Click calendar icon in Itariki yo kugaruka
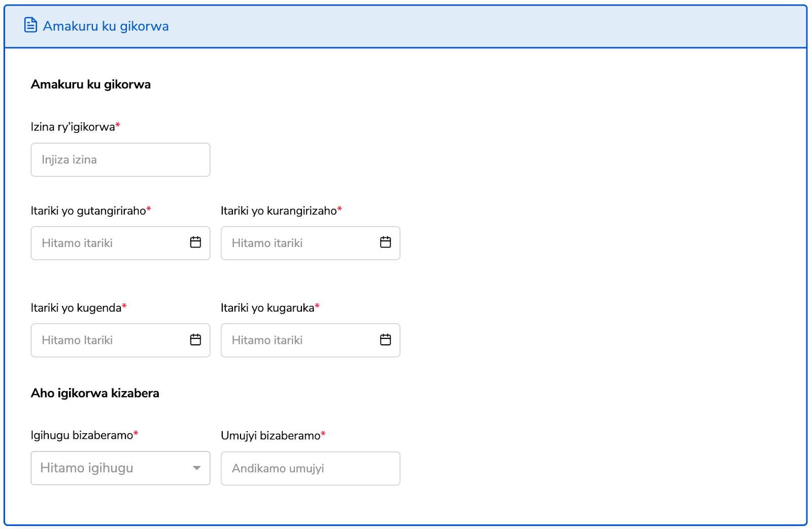This screenshot has height=529, width=812. 385,340
